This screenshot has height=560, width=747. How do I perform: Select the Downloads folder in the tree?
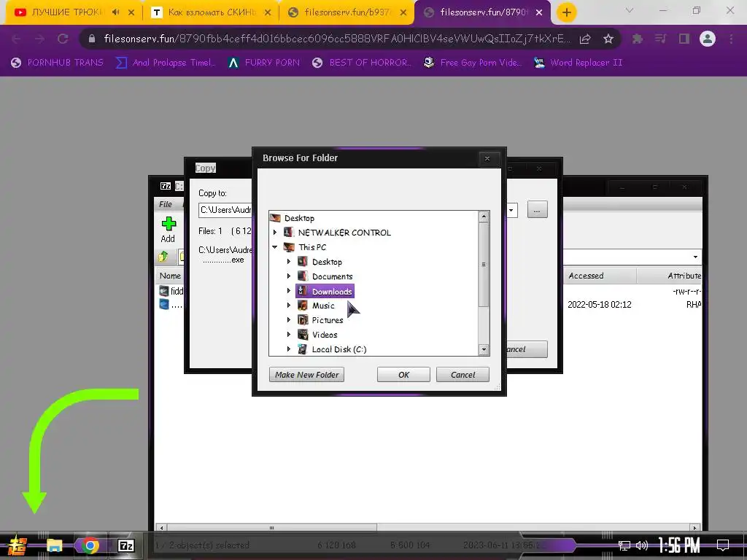(325, 291)
